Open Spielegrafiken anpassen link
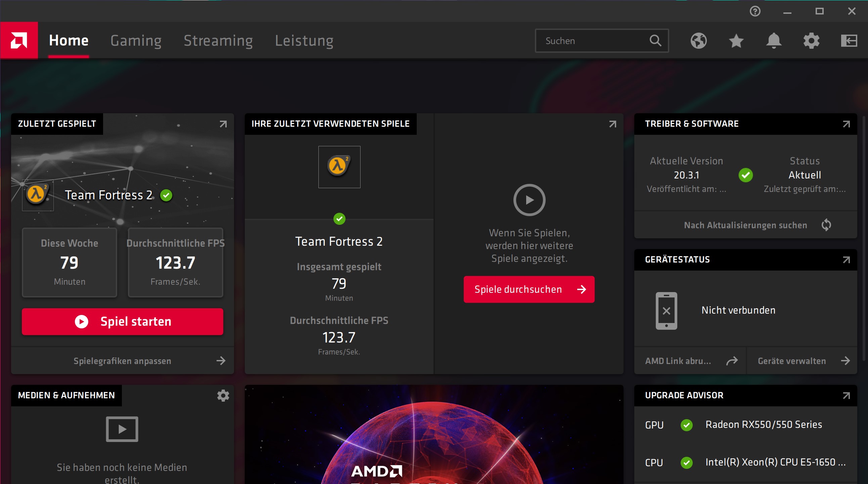Image resolution: width=868 pixels, height=484 pixels. point(122,361)
